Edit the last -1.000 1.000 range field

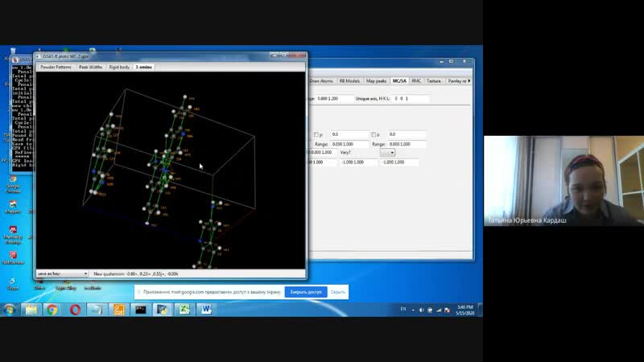(x=398, y=162)
